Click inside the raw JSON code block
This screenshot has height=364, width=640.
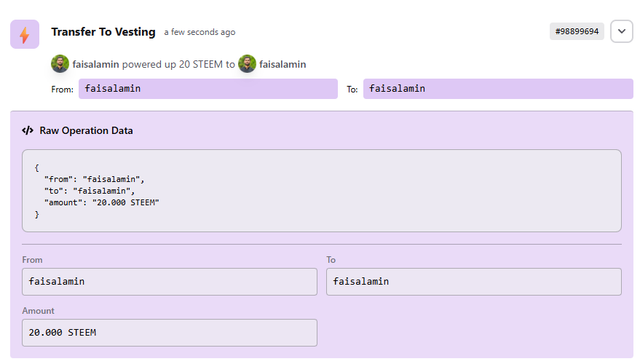pyautogui.click(x=322, y=191)
